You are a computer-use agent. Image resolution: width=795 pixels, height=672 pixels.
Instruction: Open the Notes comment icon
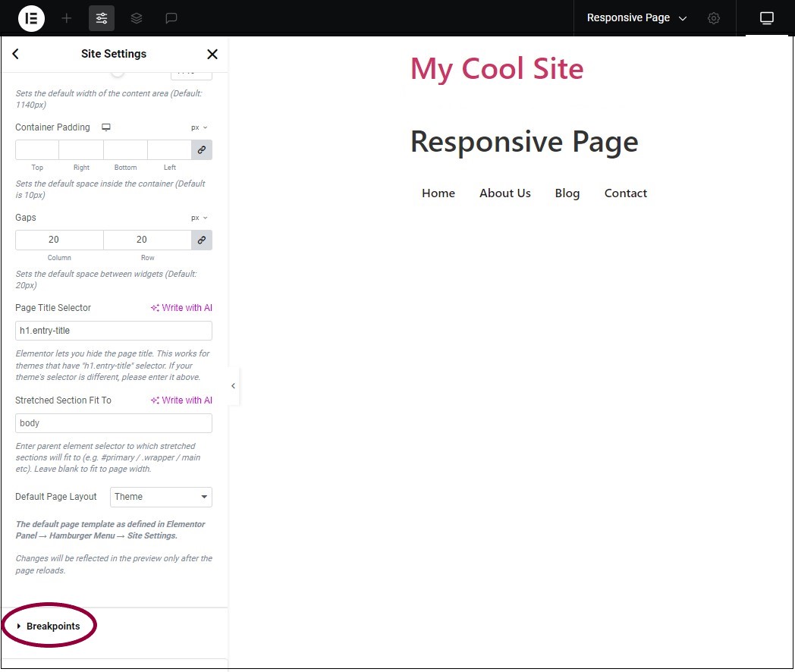[x=171, y=18]
